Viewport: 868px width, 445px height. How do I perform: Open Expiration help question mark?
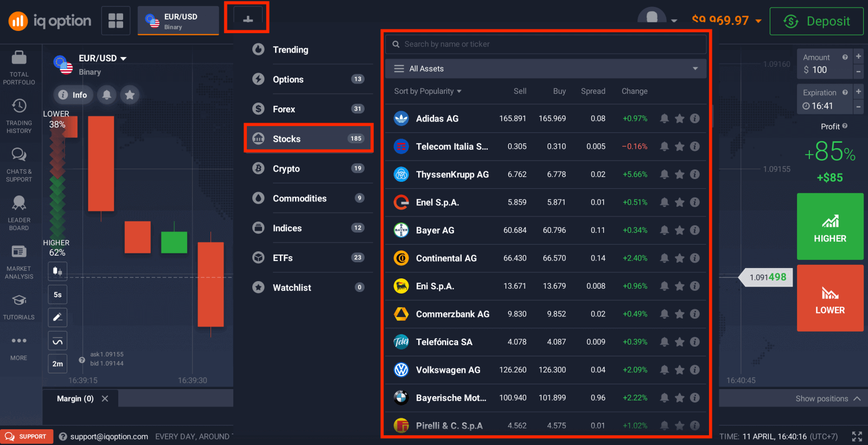tap(845, 92)
